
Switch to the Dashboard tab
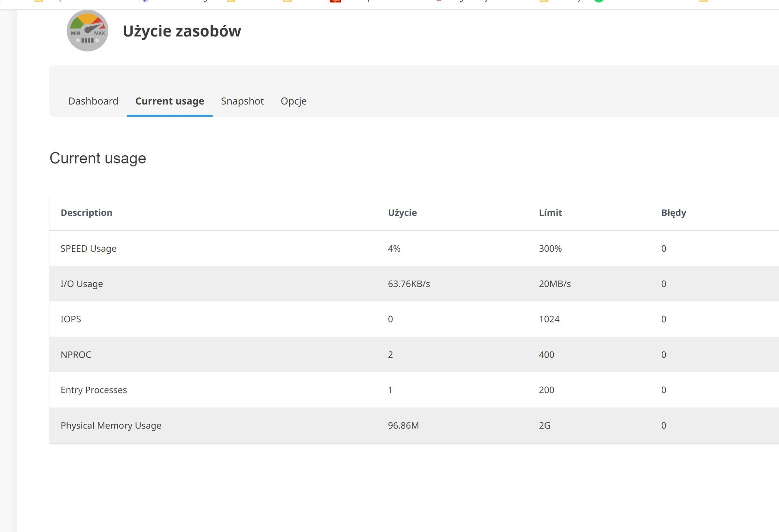click(93, 101)
